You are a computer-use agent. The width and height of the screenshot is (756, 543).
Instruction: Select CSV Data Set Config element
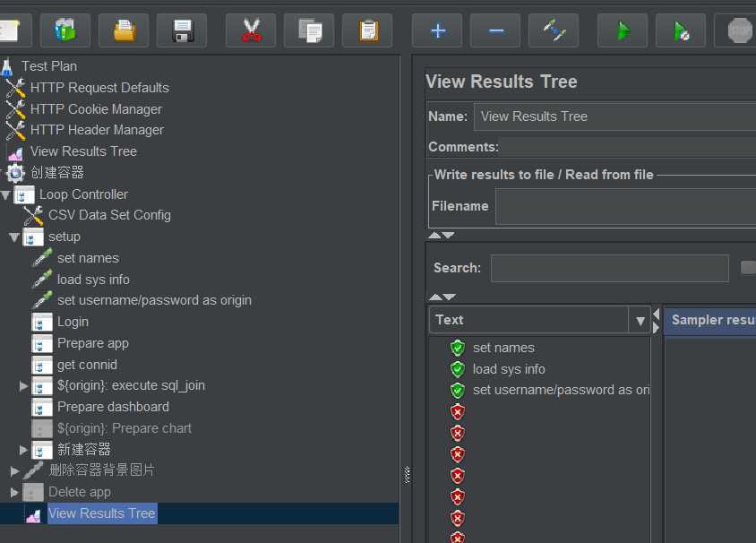109,215
